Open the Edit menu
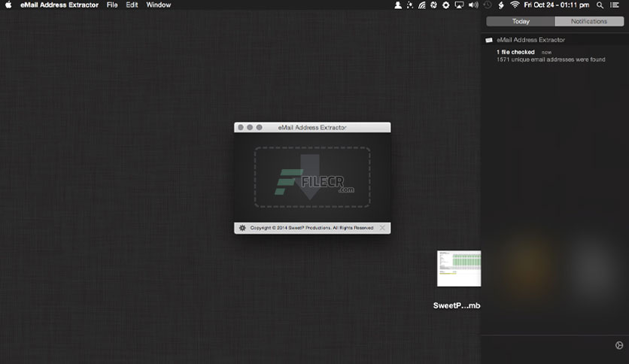629x364 pixels. pyautogui.click(x=132, y=5)
